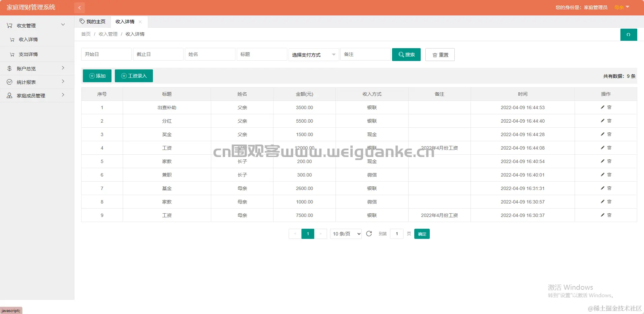This screenshot has width=644, height=314.
Task: Click the 添加 add button
Action: [97, 76]
